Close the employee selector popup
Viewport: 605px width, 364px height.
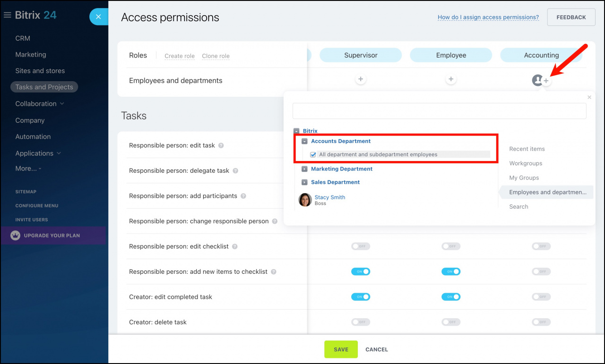coord(589,97)
